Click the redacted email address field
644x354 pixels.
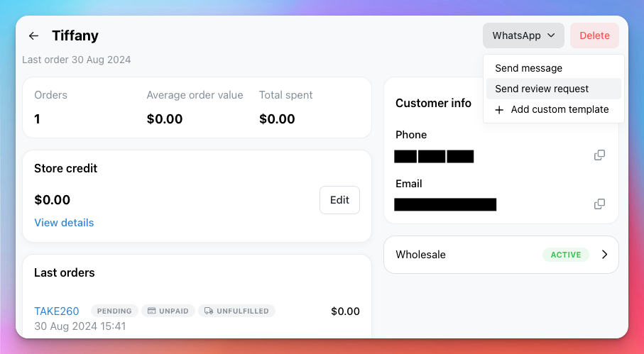coord(445,204)
